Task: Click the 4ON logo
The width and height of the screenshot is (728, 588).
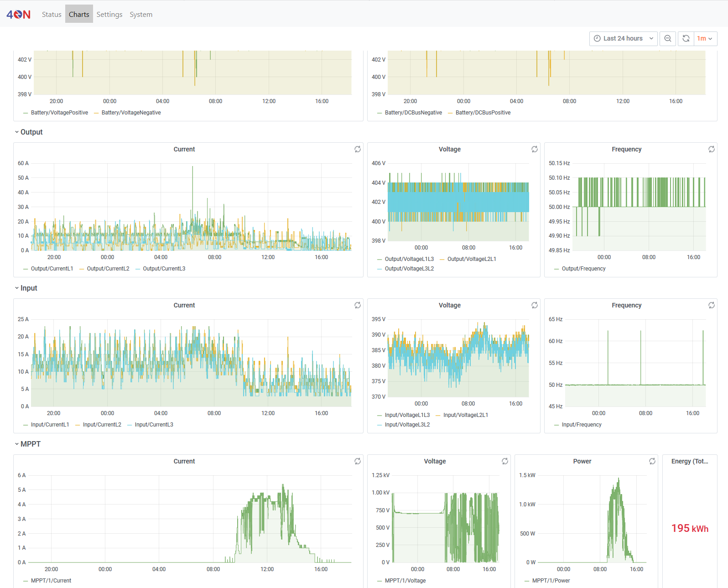Action: click(19, 14)
